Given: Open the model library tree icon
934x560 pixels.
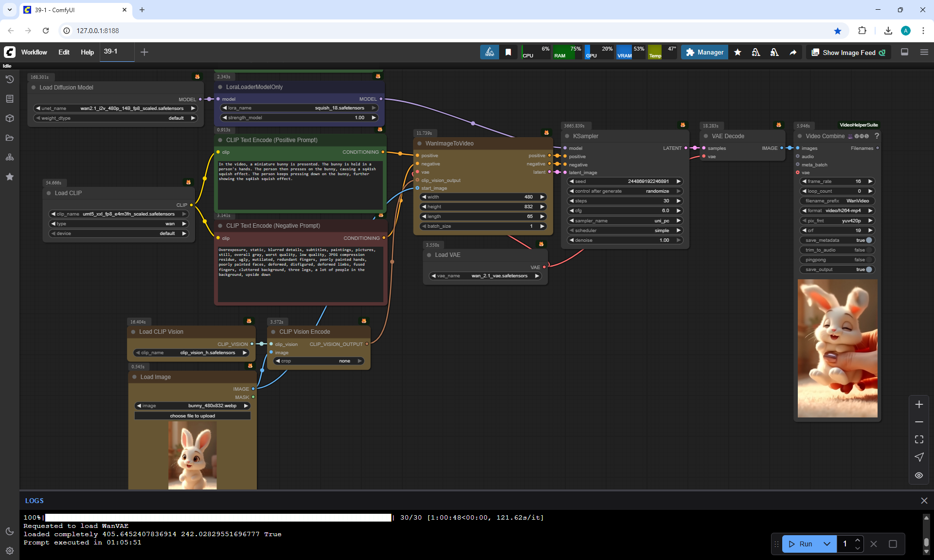Looking at the screenshot, I should point(9,157).
